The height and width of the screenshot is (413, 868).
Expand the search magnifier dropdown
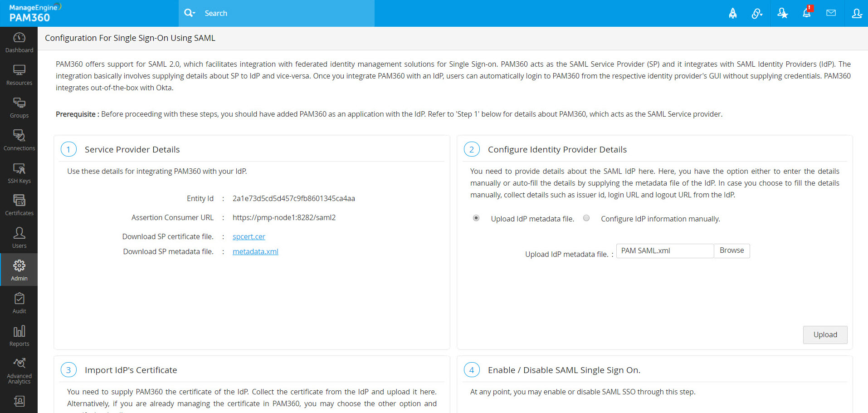[x=190, y=13]
